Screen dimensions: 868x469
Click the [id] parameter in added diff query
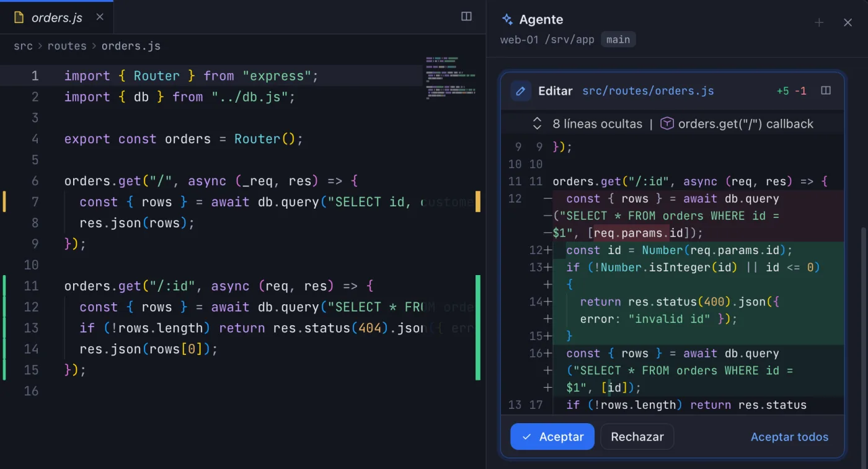point(614,388)
